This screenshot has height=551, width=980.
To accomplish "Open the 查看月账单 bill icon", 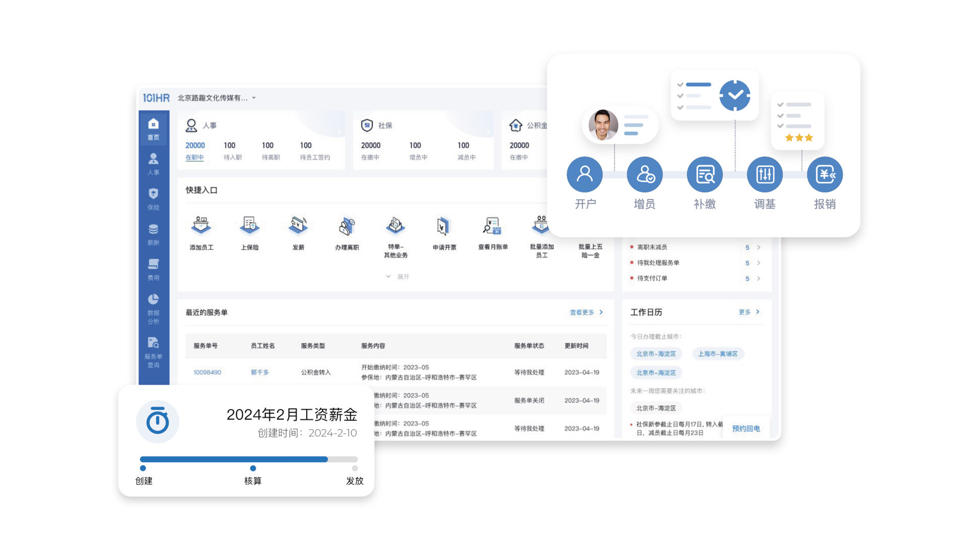I will coord(493,226).
